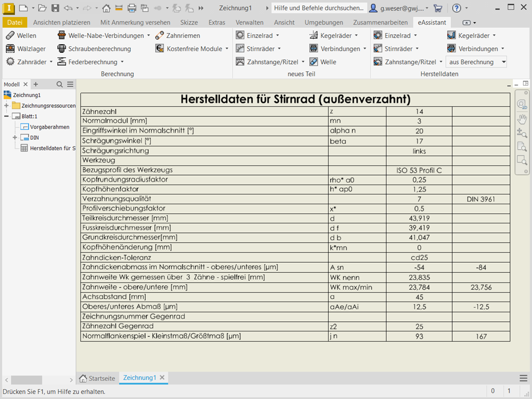Expand the Zeichnungsressourcen tree node
Screen dimensions: 532x399
click(6, 106)
